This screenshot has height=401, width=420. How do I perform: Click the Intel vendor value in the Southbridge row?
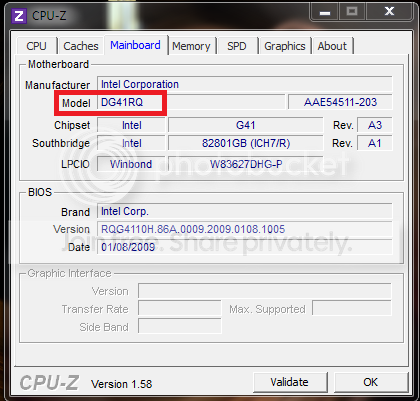(x=131, y=143)
